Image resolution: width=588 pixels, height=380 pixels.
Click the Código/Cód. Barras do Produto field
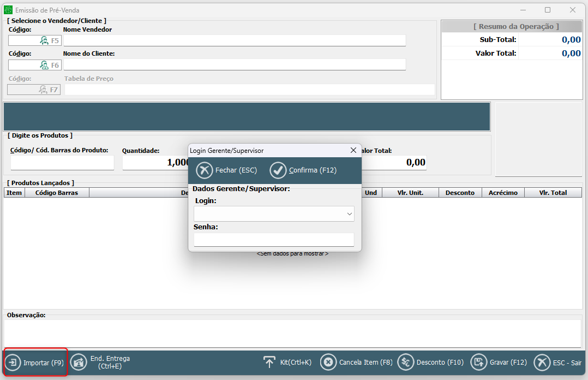62,163
